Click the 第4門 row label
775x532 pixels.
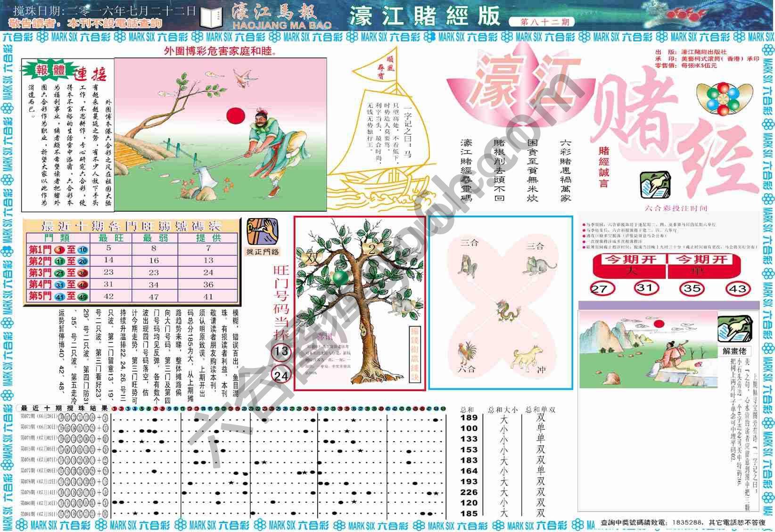tap(58, 285)
